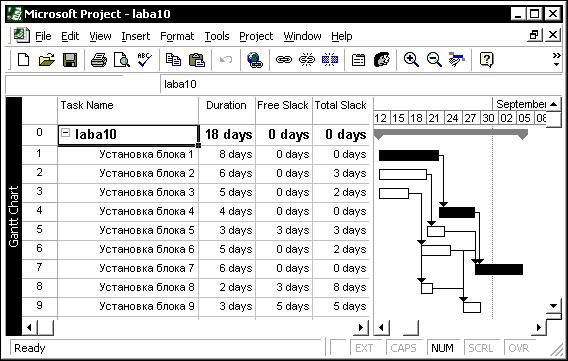The width and height of the screenshot is (568, 361).
Task: Open a file with the folder icon
Action: pyautogui.click(x=47, y=59)
